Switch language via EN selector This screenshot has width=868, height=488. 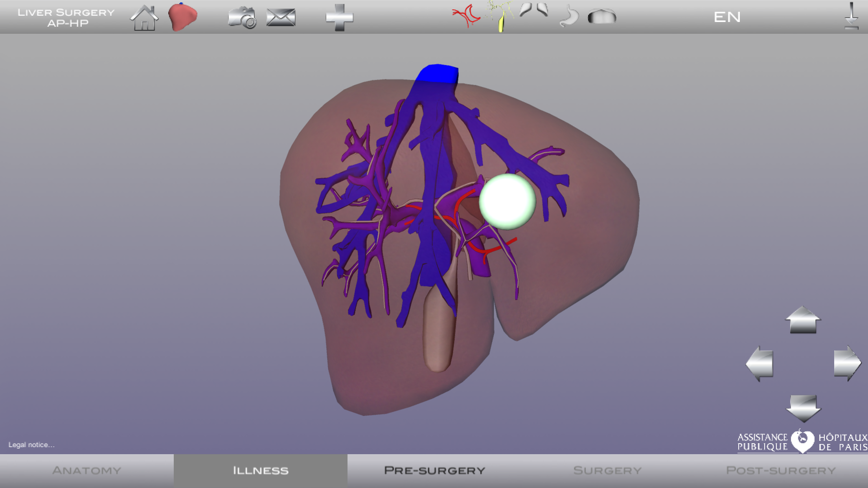[727, 17]
